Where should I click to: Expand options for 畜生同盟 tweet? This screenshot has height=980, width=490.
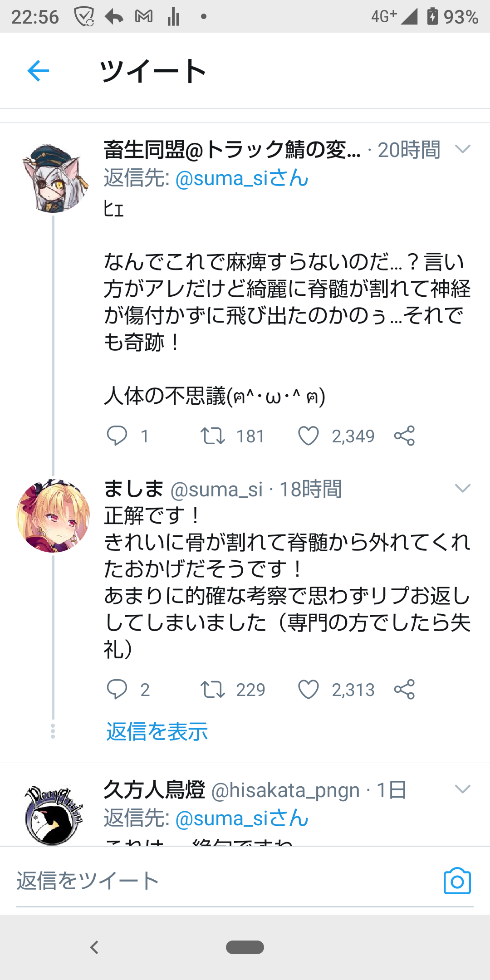462,149
